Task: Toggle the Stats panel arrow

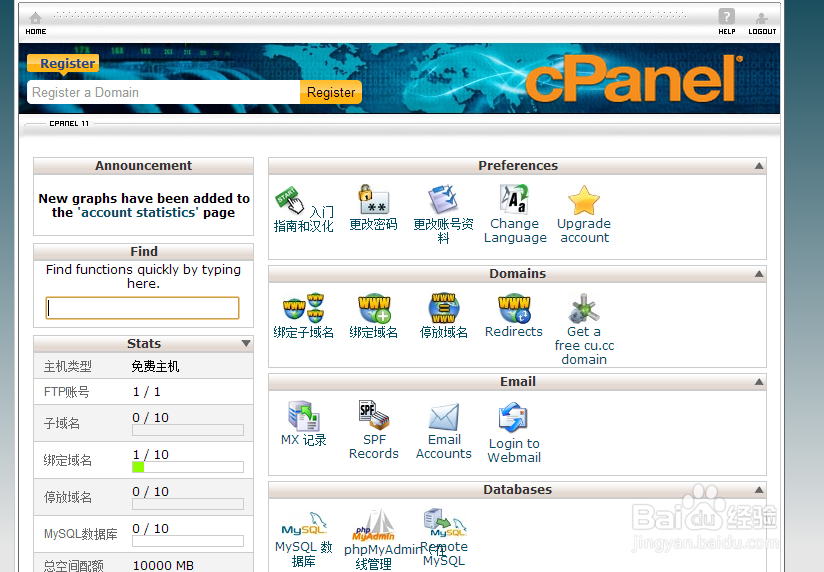Action: pos(245,343)
